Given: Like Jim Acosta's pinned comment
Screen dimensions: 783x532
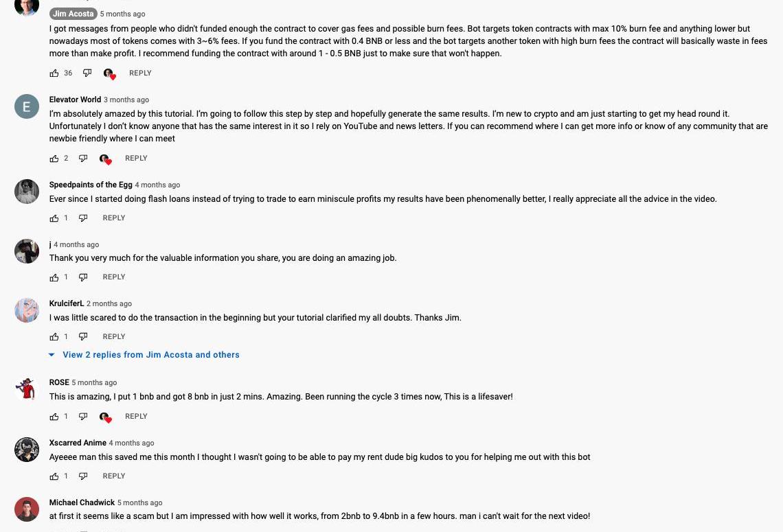Looking at the screenshot, I should tap(54, 73).
